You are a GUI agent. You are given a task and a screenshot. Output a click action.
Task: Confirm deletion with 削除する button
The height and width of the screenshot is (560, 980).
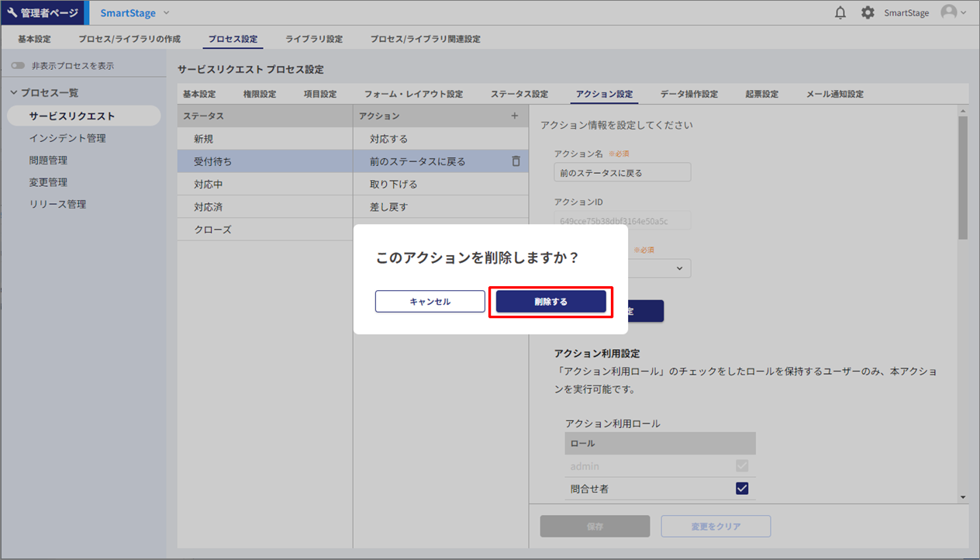pos(550,302)
